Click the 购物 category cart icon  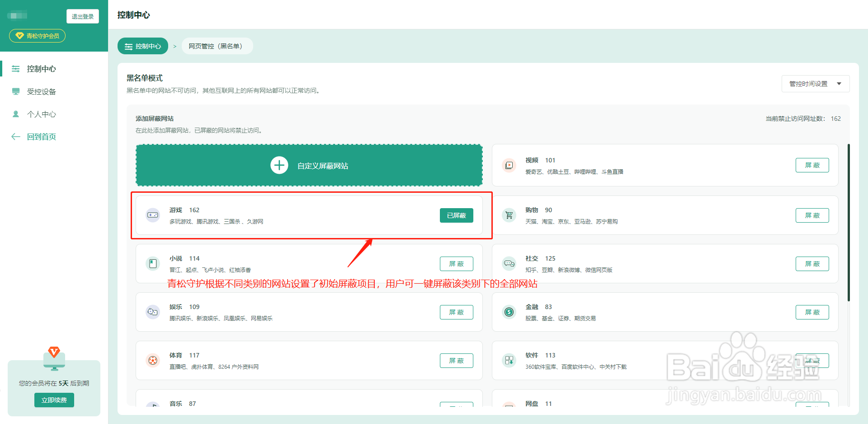(x=509, y=215)
